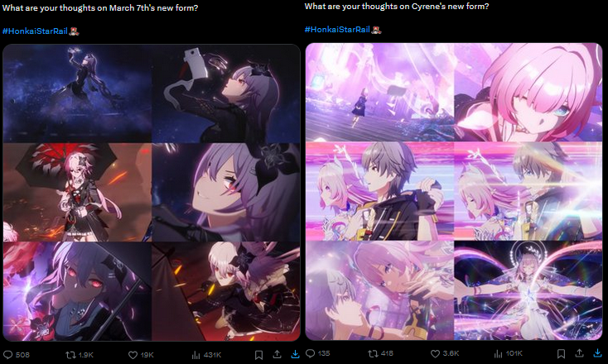This screenshot has width=608, height=364.
Task: Open the red umbrella character image
Action: [77, 193]
